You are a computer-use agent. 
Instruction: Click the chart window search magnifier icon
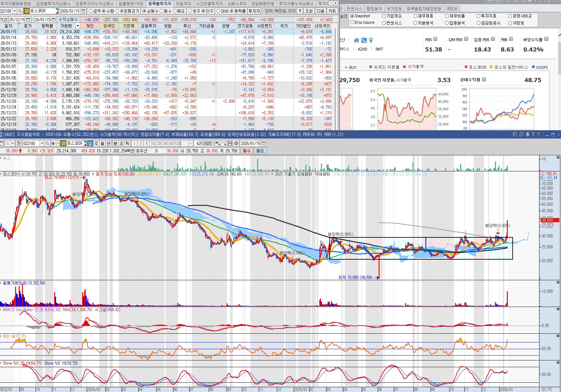[47, 143]
